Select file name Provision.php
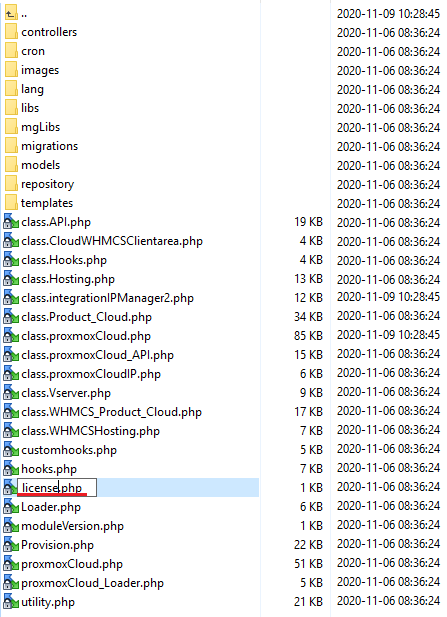This screenshot has height=617, width=447. (x=57, y=545)
